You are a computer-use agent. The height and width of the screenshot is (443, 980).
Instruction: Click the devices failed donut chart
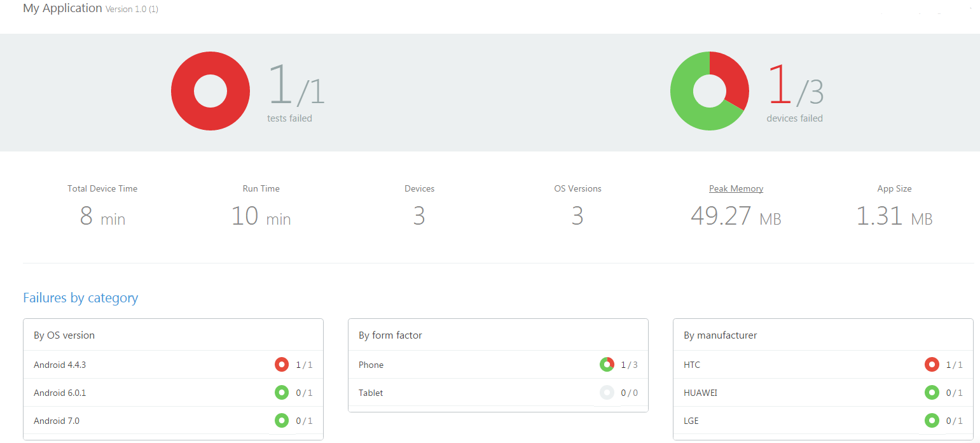[710, 92]
